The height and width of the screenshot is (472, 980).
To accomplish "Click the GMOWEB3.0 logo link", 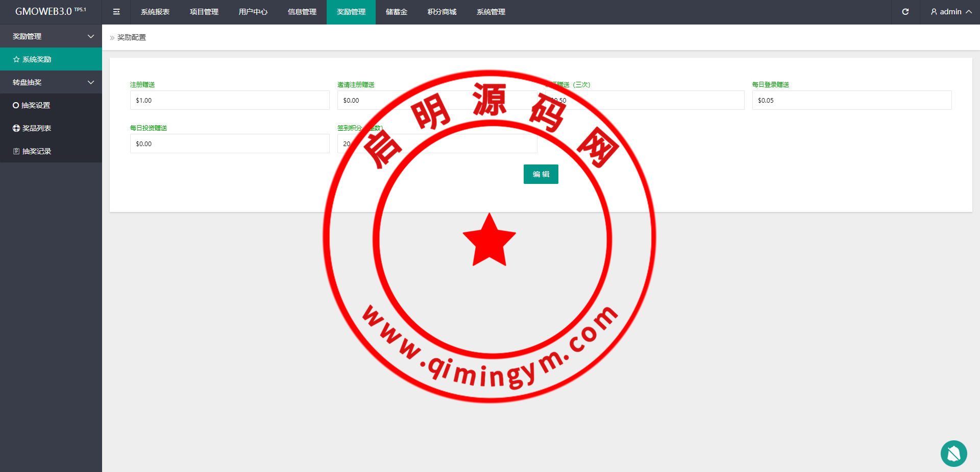I will 51,11.
